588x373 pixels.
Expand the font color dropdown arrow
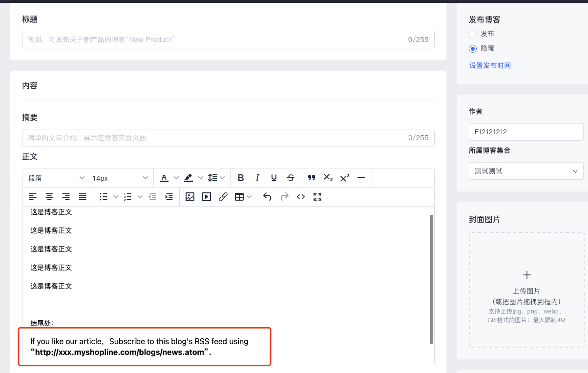[176, 178]
